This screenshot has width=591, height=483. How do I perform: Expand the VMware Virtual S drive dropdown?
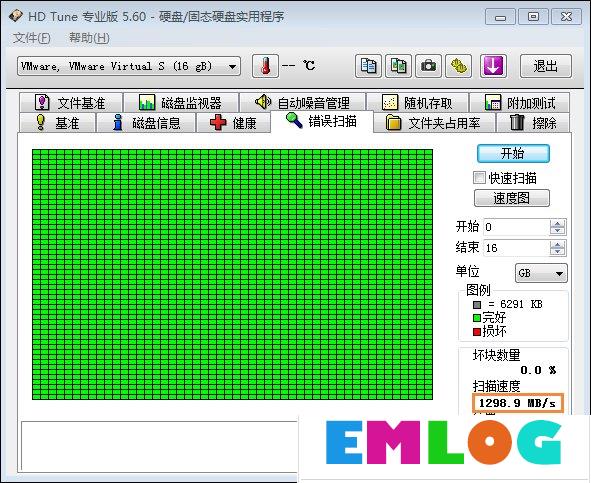129,67
